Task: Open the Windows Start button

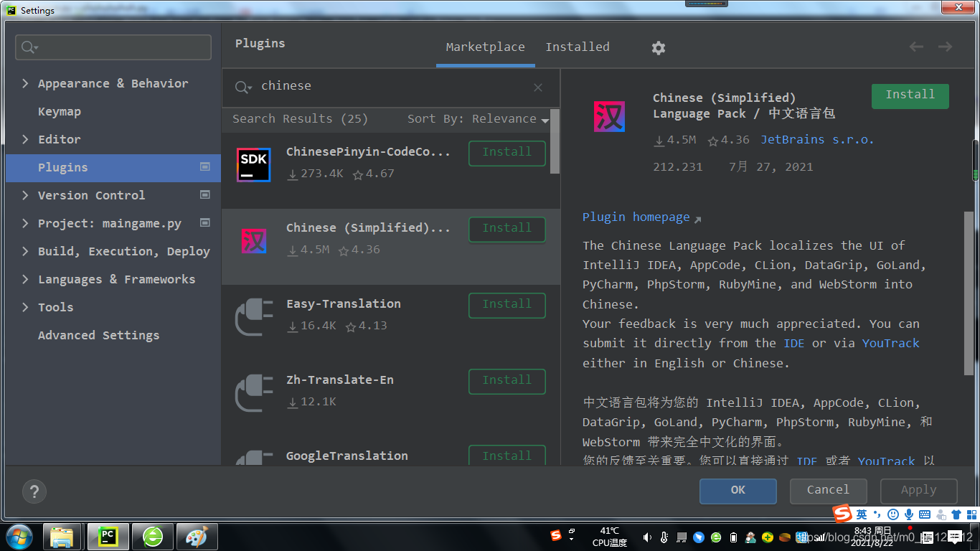Action: coord(19,537)
